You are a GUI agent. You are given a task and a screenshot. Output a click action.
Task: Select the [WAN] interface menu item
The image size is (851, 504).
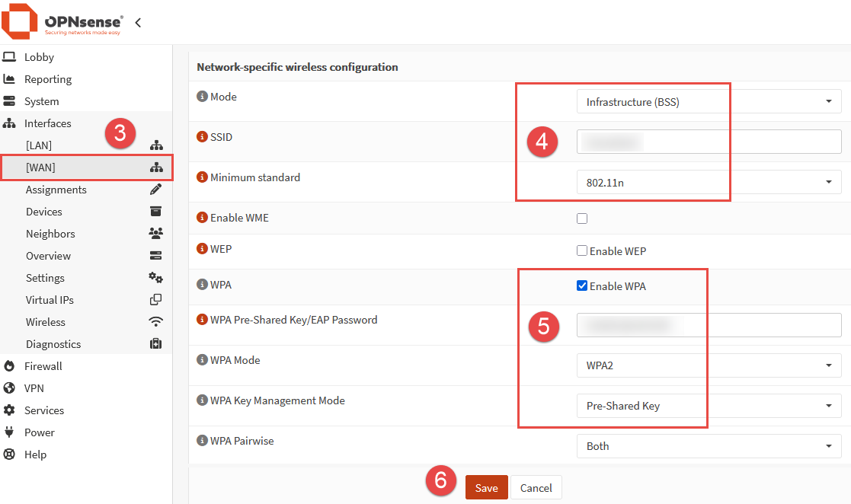point(40,167)
